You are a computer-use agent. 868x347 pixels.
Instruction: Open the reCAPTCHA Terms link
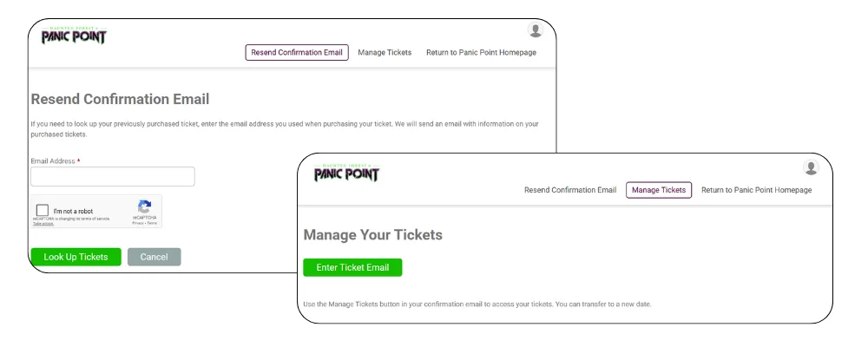(x=152, y=223)
